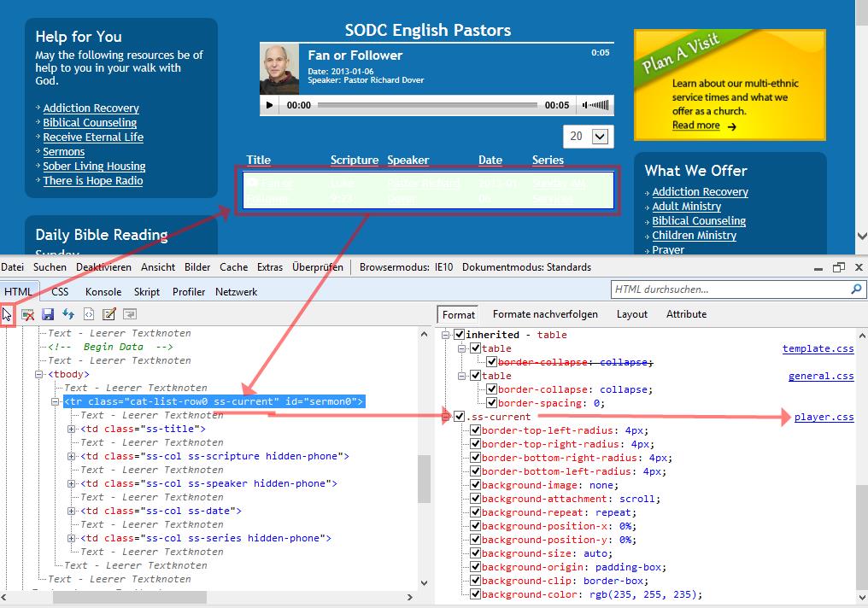Open the 20 items per page dropdown
The image size is (868, 608).
point(589,136)
